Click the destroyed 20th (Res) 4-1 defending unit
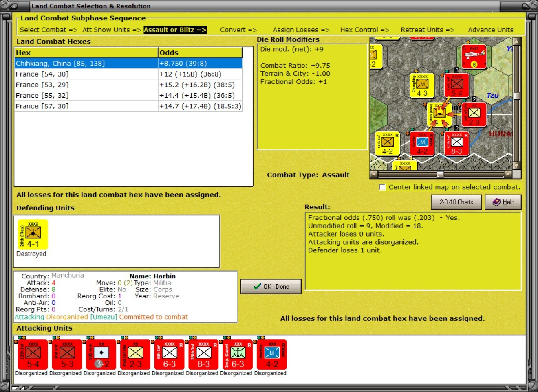 (33, 234)
